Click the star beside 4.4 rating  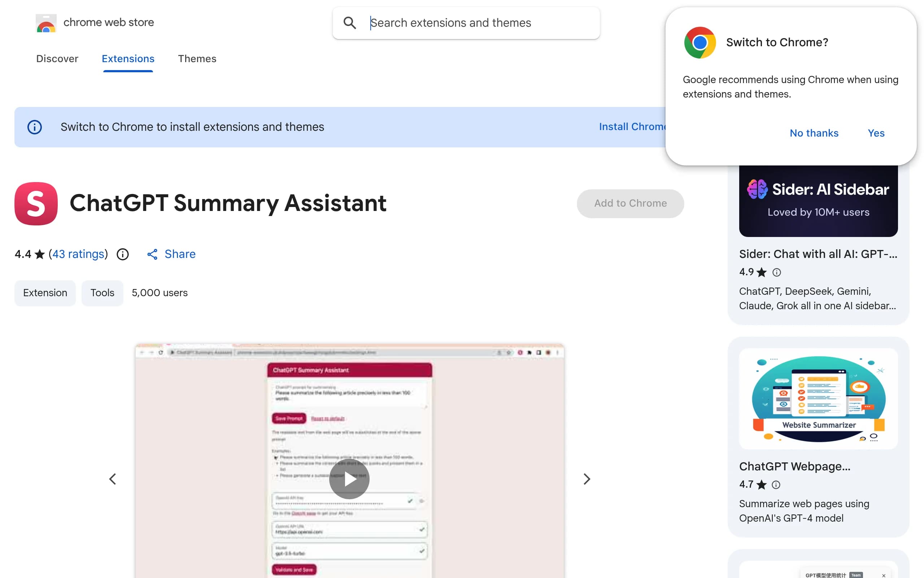coord(40,254)
